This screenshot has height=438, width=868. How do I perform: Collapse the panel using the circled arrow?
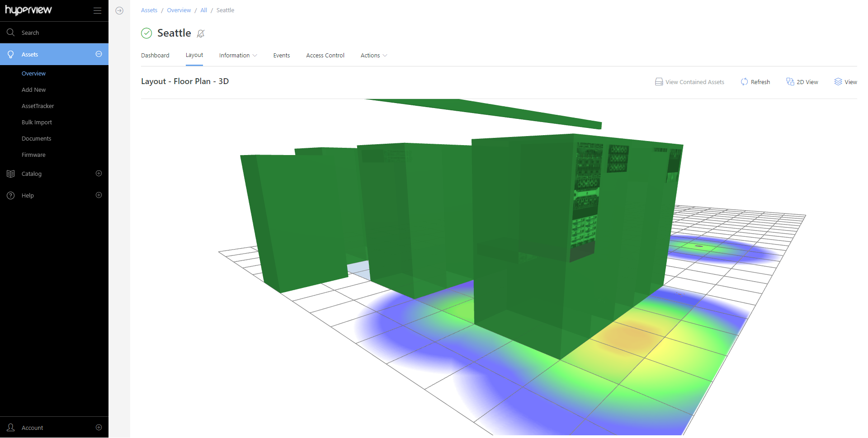tap(119, 10)
